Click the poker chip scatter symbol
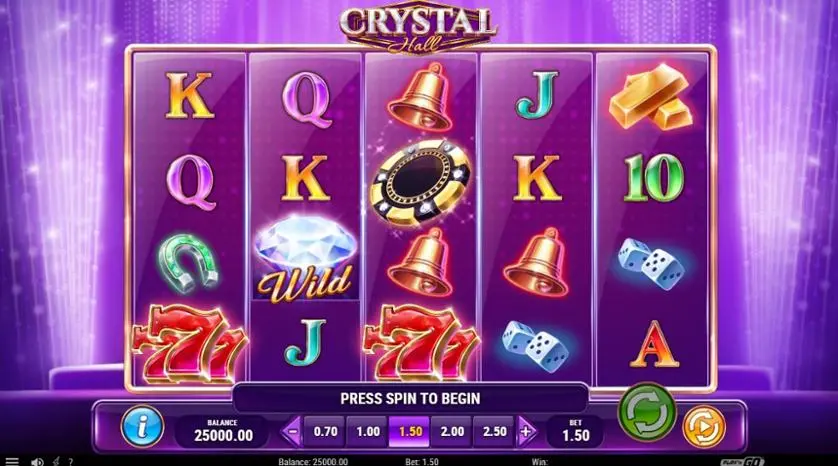This screenshot has width=838, height=466. tap(421, 182)
